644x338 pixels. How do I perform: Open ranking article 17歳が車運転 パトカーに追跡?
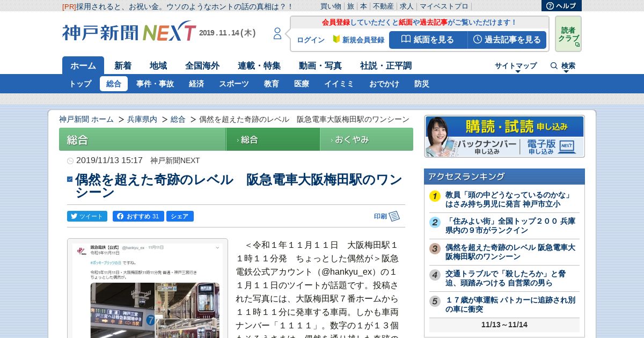pyautogui.click(x=510, y=305)
